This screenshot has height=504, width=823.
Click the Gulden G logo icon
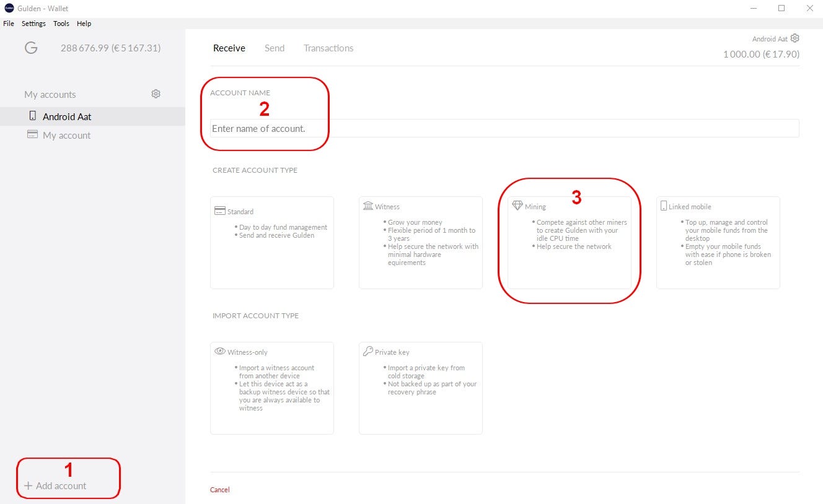[x=31, y=48]
